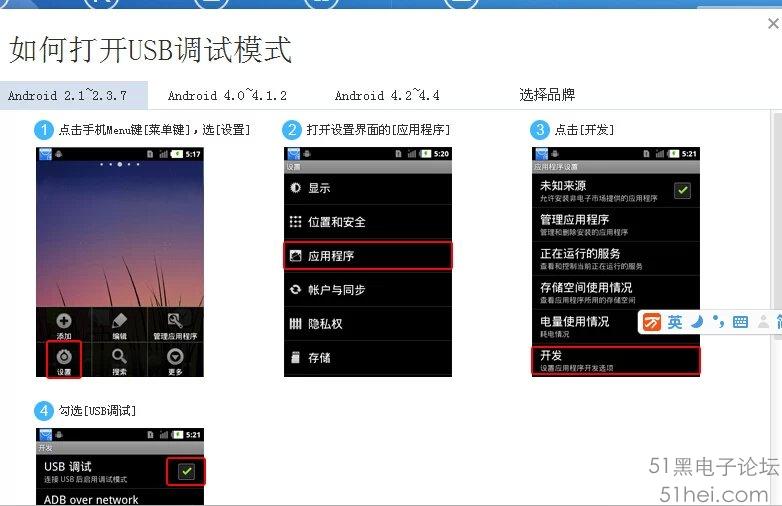The width and height of the screenshot is (782, 506).
Task: Click the moon icon in IME toolbar
Action: (697, 322)
